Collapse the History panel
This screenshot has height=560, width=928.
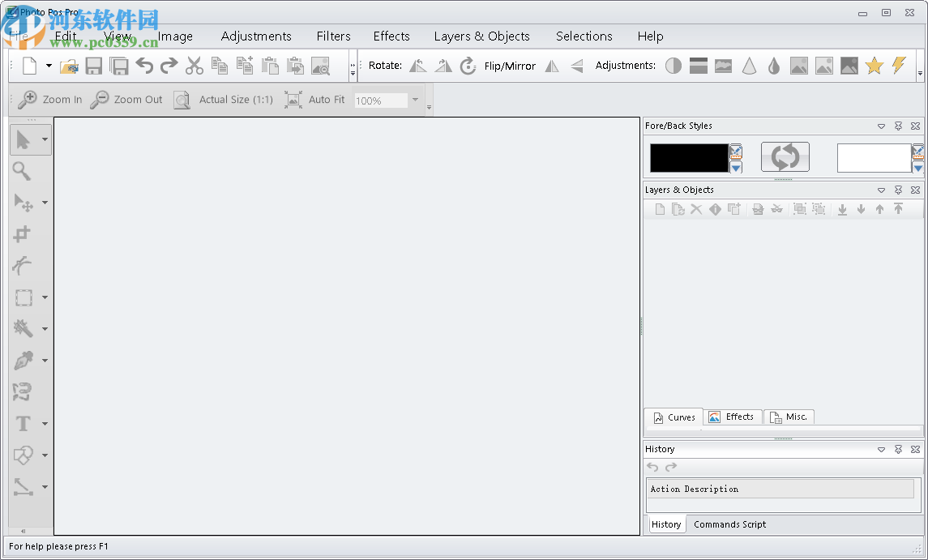tap(881, 449)
